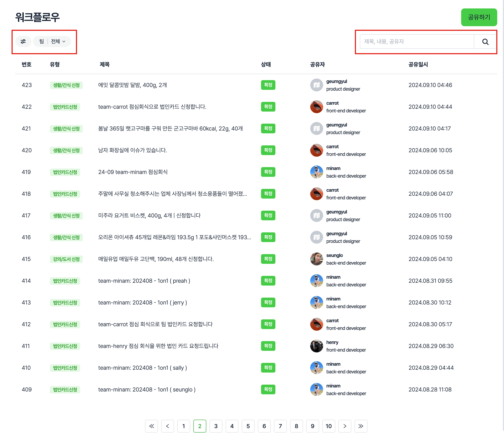Select page 1 in pagination
Viewport: 504px width, 439px height.
point(184,426)
